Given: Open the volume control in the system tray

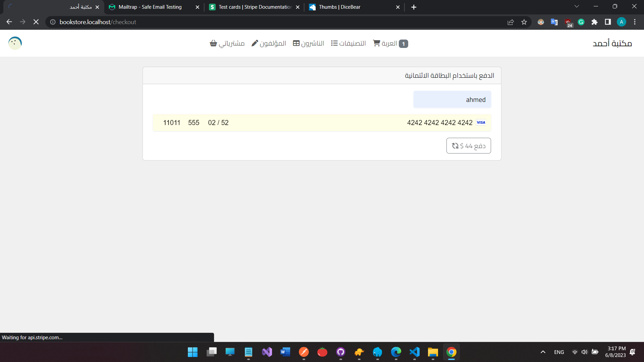Looking at the screenshot, I should click(x=585, y=352).
